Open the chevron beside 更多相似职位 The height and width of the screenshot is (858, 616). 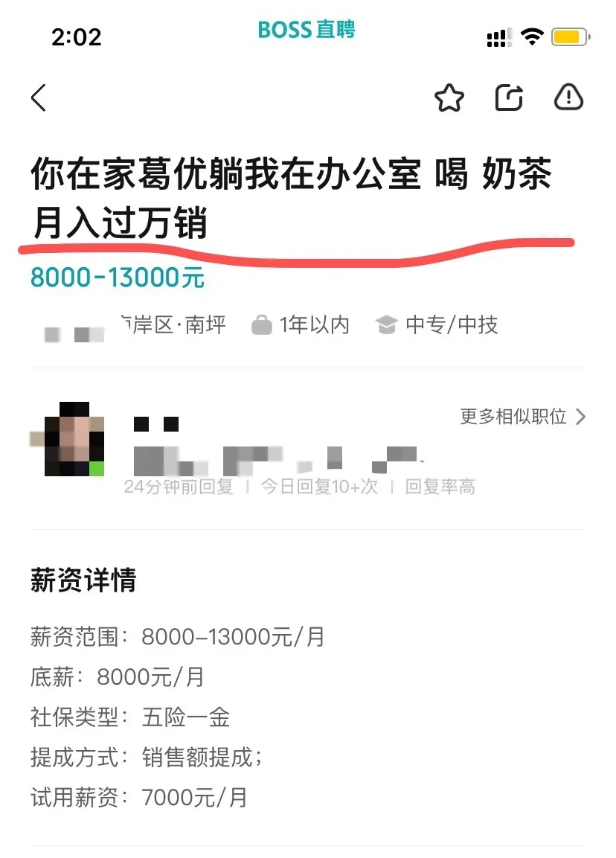tap(581, 417)
